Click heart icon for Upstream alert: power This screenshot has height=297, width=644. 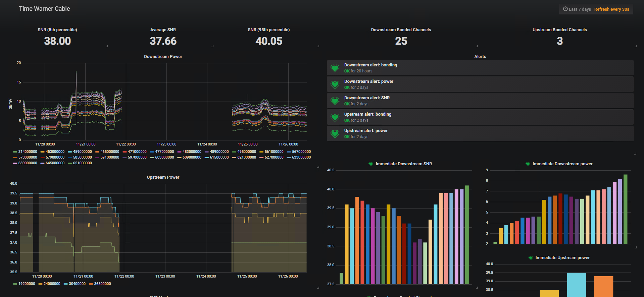click(x=335, y=134)
